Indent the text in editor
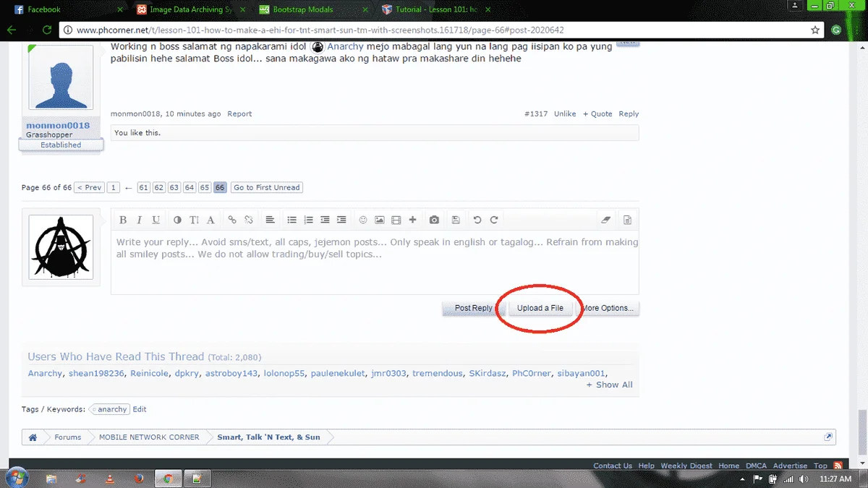Viewport: 868px width, 488px height. (341, 220)
